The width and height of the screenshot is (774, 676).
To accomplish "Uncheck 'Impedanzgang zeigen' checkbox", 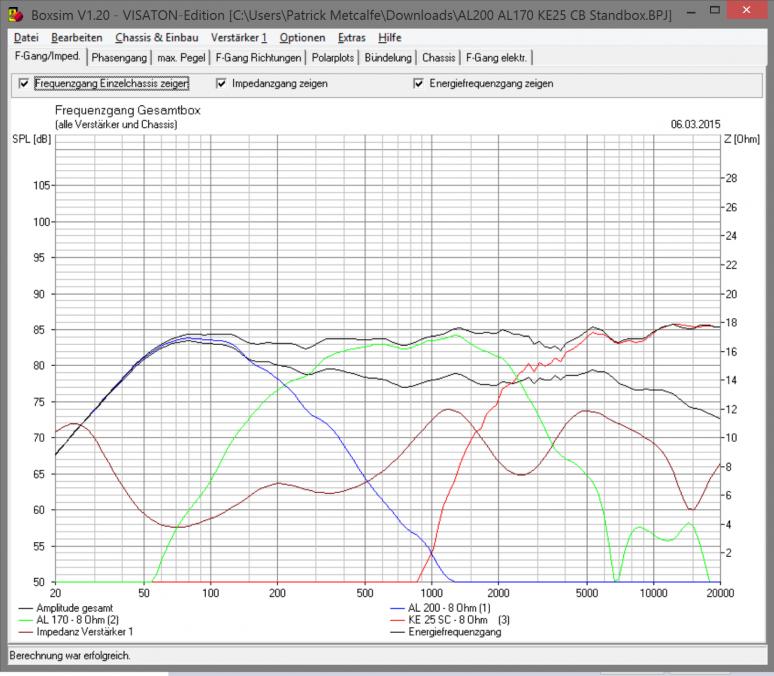I will tap(222, 84).
